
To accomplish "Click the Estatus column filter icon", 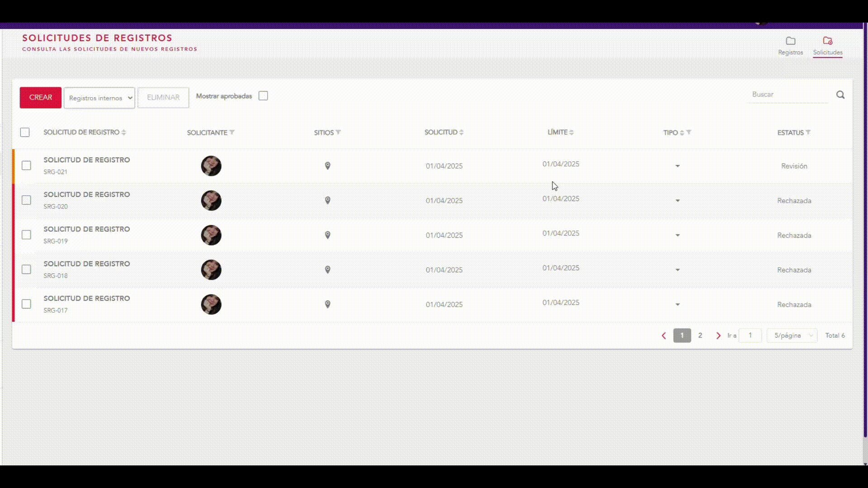I will pos(808,132).
